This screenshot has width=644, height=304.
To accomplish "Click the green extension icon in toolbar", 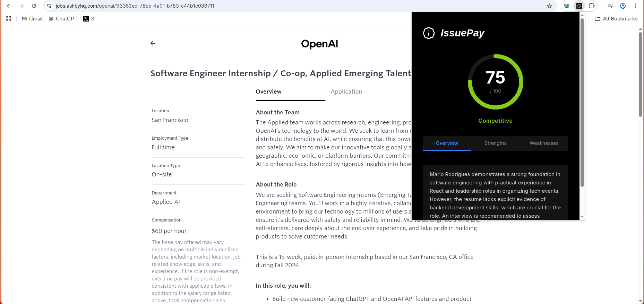I will 567,6.
